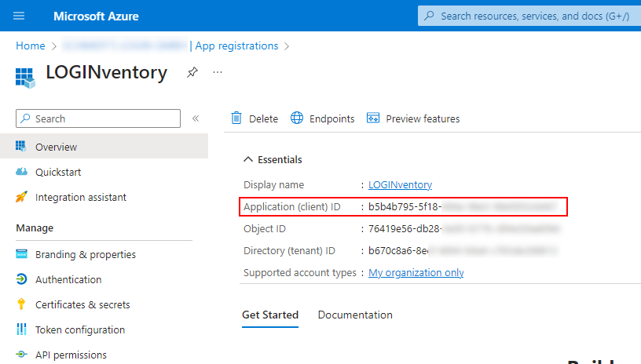Open the App registrations breadcrumb

[236, 45]
